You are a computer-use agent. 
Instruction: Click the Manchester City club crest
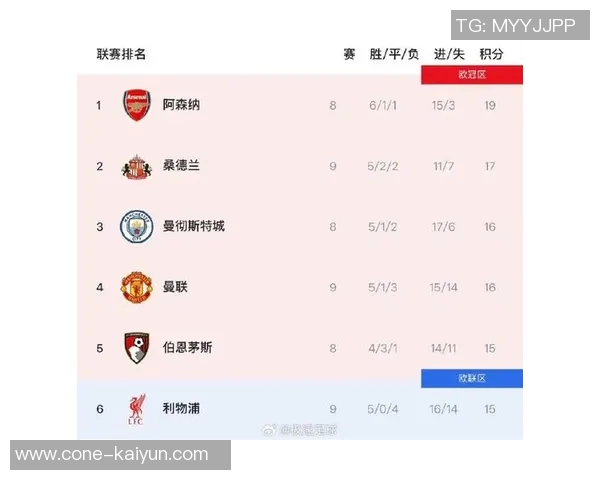(x=135, y=227)
